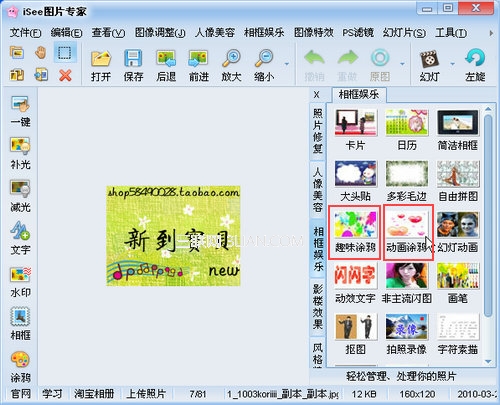This screenshot has height=405, width=500.
Task: Choose the 抠图 cutout tool
Action: (x=356, y=334)
